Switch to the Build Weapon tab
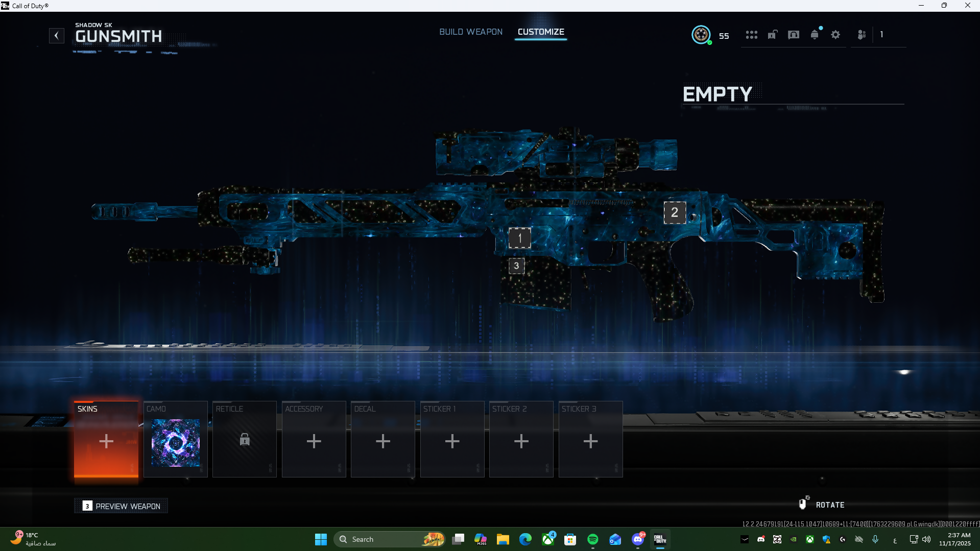The image size is (980, 551). coord(471,32)
